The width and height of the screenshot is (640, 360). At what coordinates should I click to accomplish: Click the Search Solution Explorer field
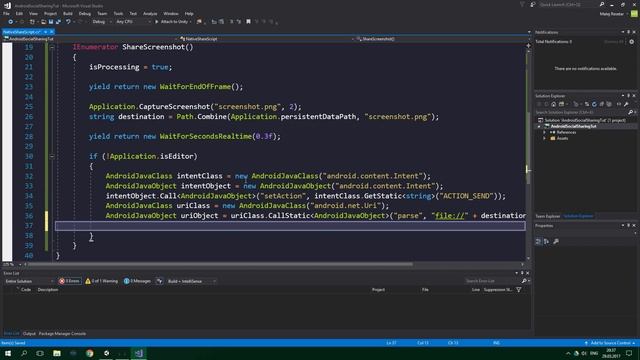(582, 112)
